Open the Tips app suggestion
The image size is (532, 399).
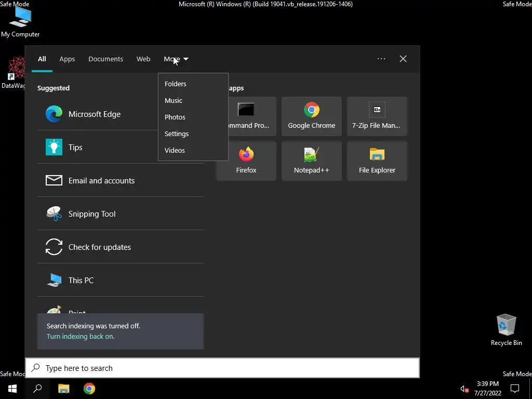(x=121, y=147)
